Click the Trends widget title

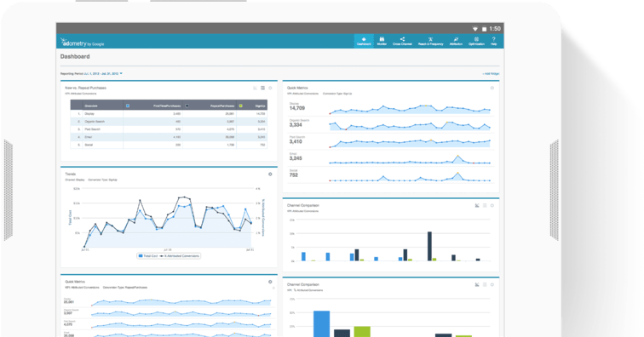pos(70,174)
